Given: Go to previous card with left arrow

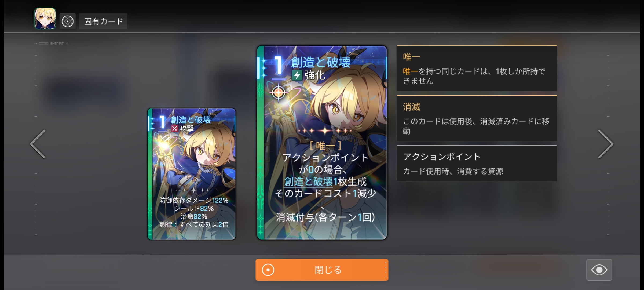Looking at the screenshot, I should pyautogui.click(x=38, y=144).
